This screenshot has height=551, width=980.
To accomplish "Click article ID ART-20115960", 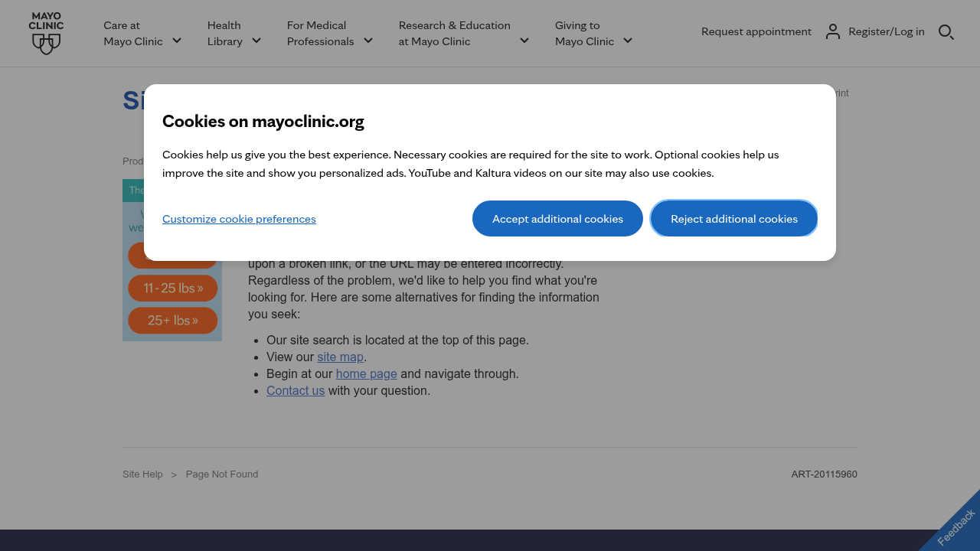I will [x=825, y=474].
